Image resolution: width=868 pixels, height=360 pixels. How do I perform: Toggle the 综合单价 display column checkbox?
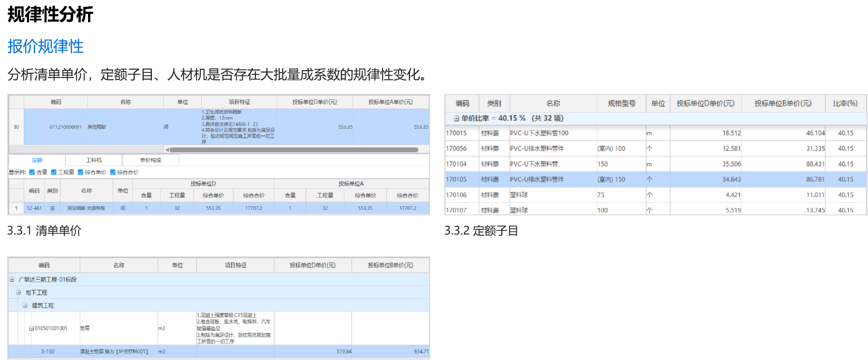[x=80, y=172]
